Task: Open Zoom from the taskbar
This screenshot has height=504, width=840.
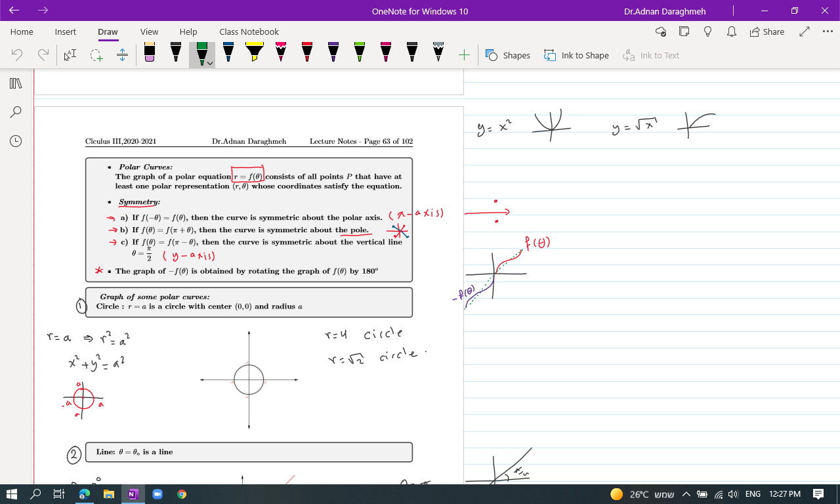Action: pyautogui.click(x=157, y=494)
